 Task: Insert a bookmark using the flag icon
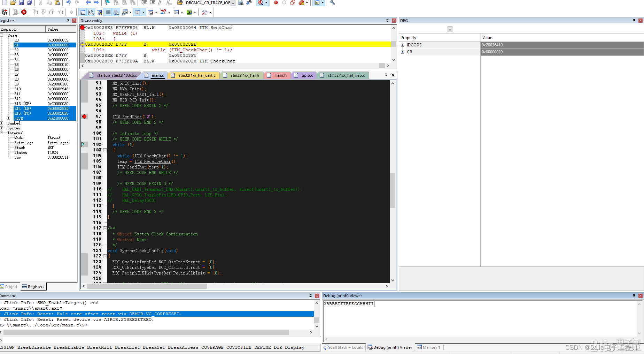coord(108,2)
